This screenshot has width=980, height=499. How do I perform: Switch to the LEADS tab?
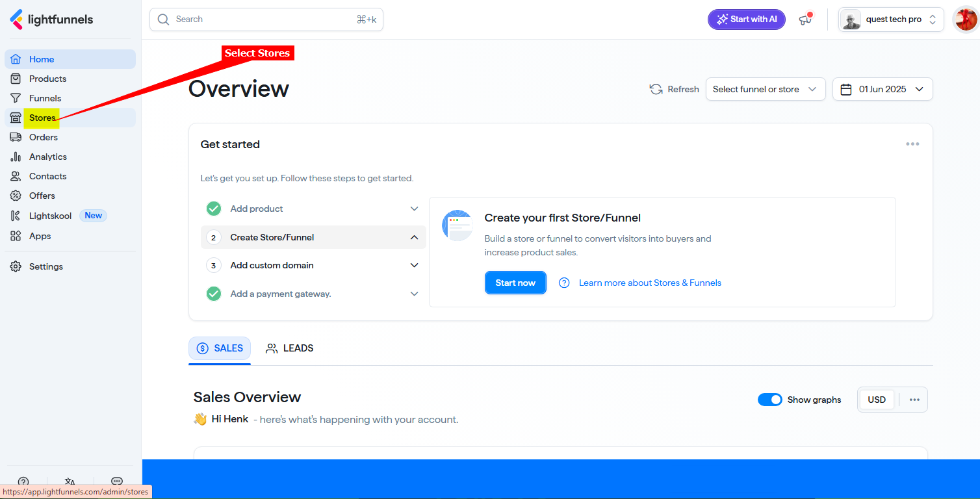290,348
